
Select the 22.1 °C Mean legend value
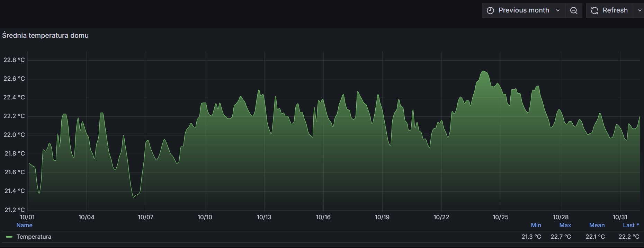[x=595, y=237]
